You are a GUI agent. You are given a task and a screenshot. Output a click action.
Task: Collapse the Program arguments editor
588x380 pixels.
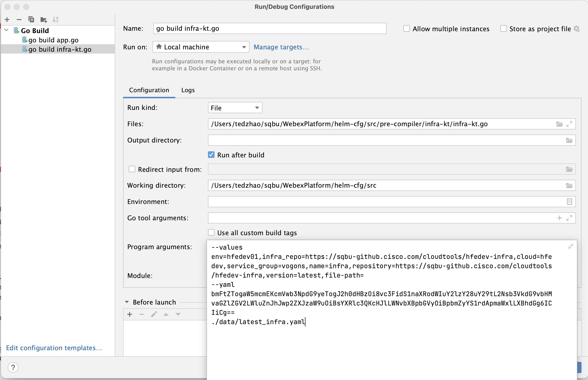(x=571, y=247)
